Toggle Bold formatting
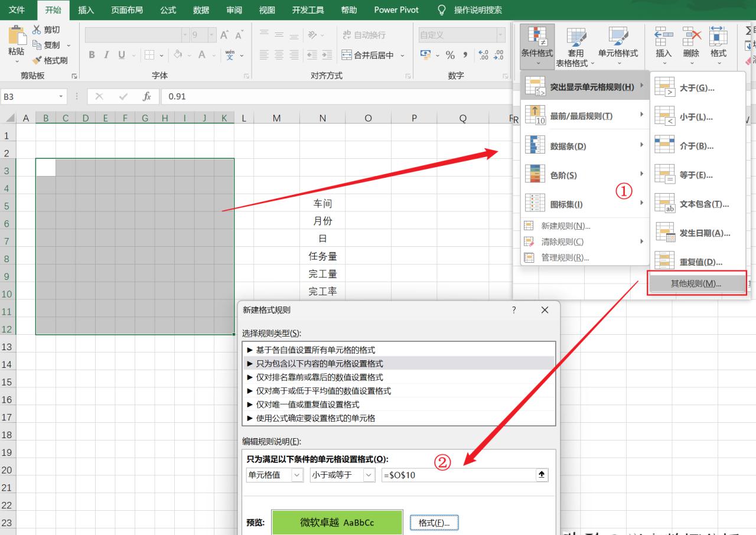 tap(92, 55)
